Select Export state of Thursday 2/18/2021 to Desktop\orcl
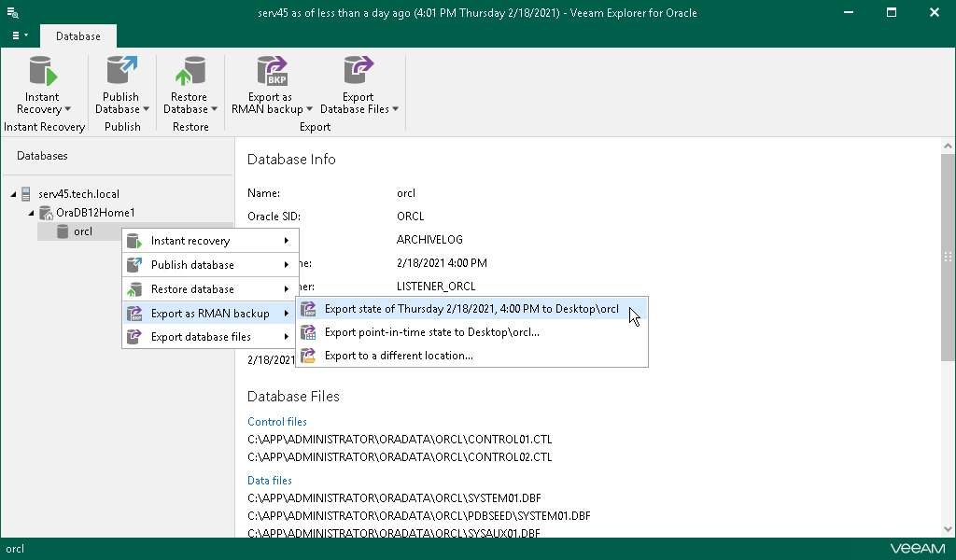This screenshot has width=956, height=560. tap(471, 309)
